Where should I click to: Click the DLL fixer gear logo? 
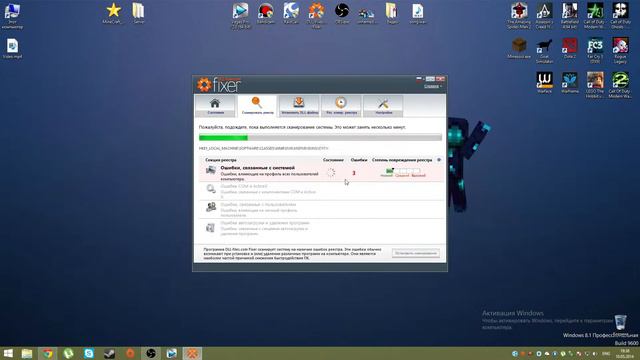coord(204,85)
